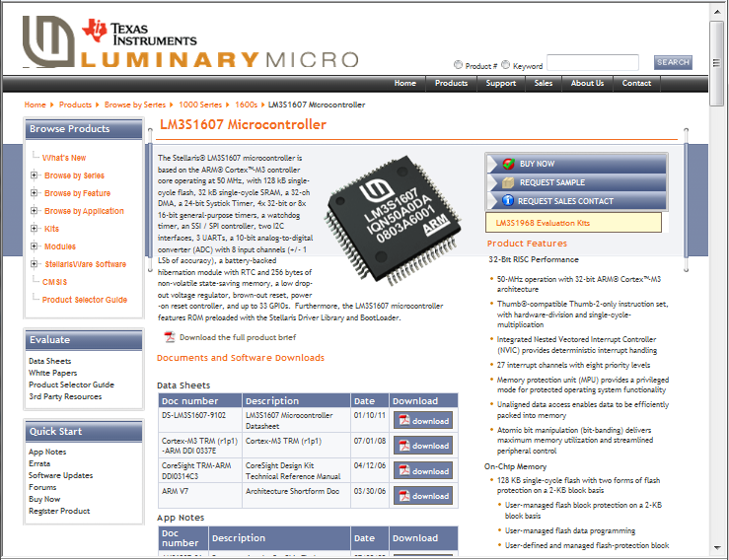Expand the Browse by Feature tree node
The width and height of the screenshot is (729, 560).
point(34,193)
